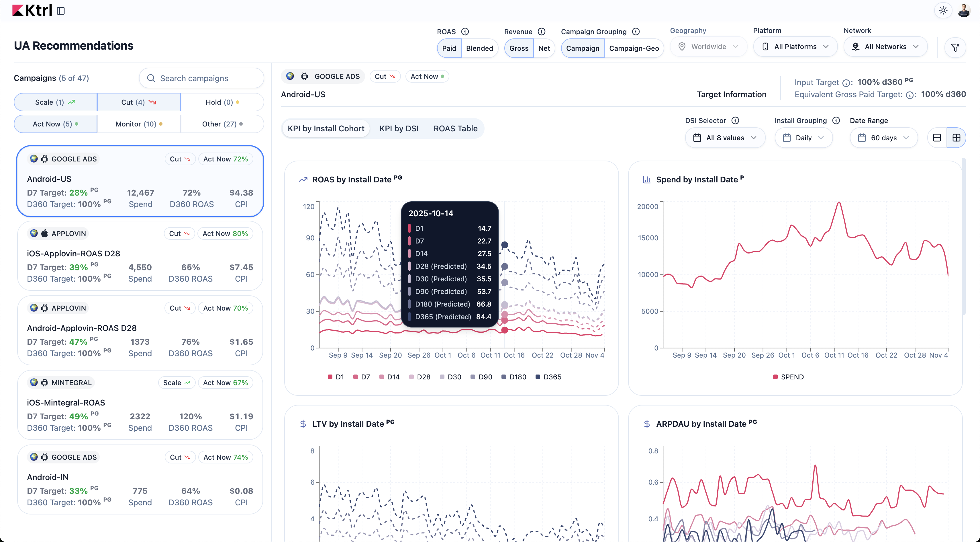
Task: Open the ROAS Table tab
Action: [x=455, y=129]
